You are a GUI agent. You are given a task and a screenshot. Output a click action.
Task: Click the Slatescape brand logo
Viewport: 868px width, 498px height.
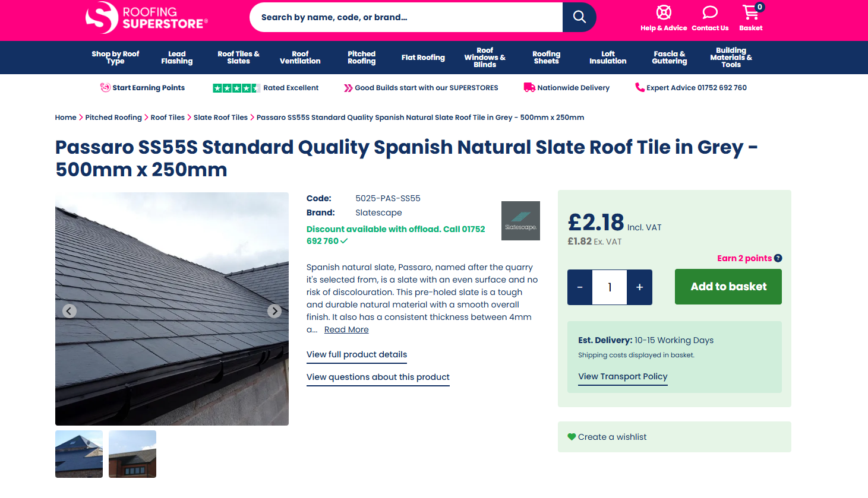[520, 221]
